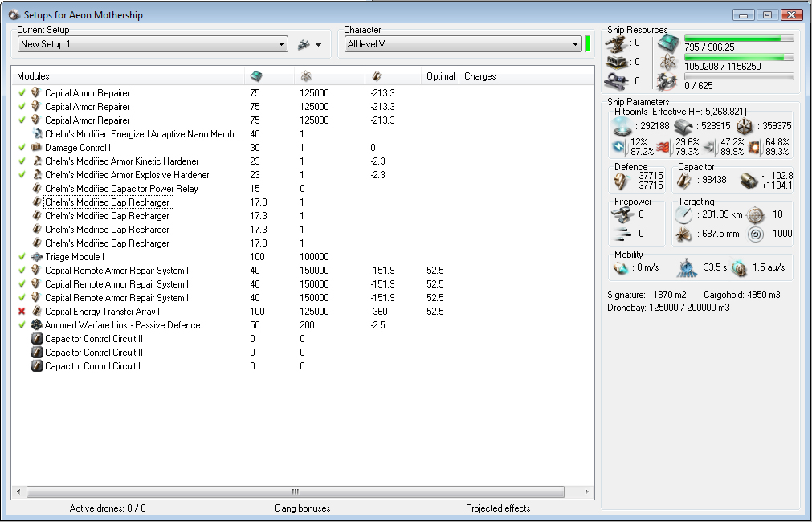Open the arrow menu beside the ship icon
The image size is (812, 522).
pyautogui.click(x=319, y=45)
